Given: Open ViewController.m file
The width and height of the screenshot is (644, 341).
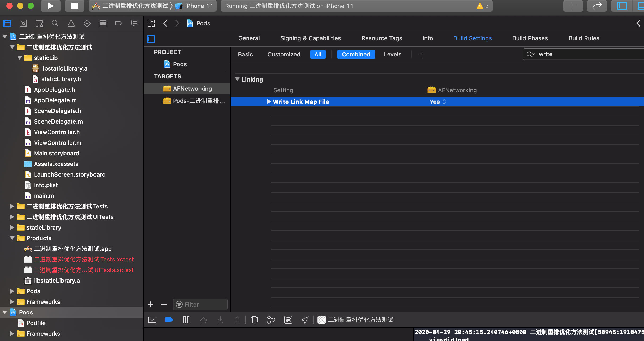Looking at the screenshot, I should click(x=58, y=143).
